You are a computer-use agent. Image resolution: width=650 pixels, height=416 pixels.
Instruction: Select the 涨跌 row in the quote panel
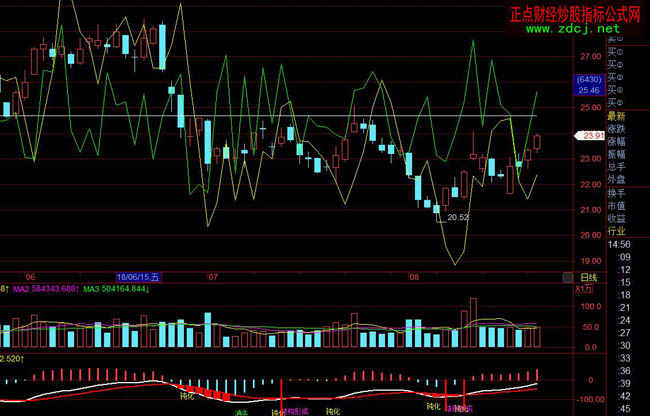coord(615,129)
